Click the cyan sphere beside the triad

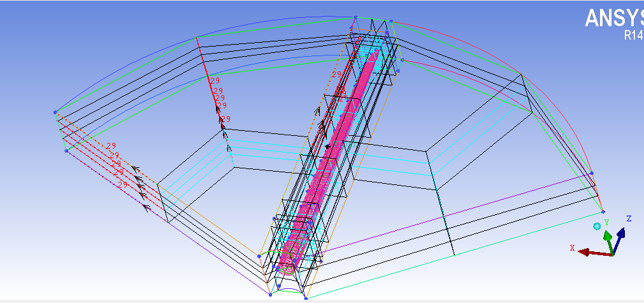click(597, 226)
